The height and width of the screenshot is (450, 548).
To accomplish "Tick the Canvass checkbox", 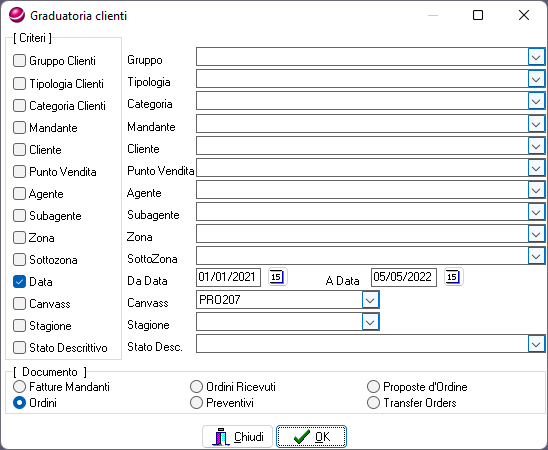I will [x=19, y=304].
